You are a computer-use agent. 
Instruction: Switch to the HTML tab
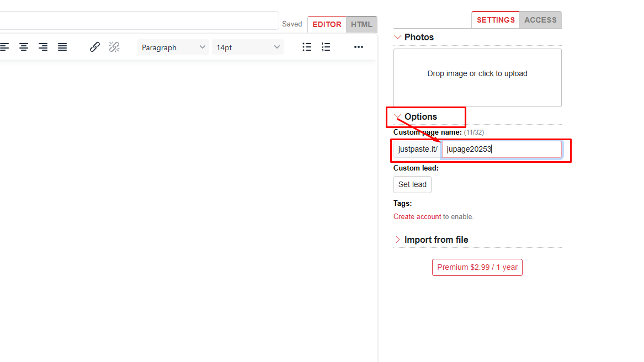(361, 24)
